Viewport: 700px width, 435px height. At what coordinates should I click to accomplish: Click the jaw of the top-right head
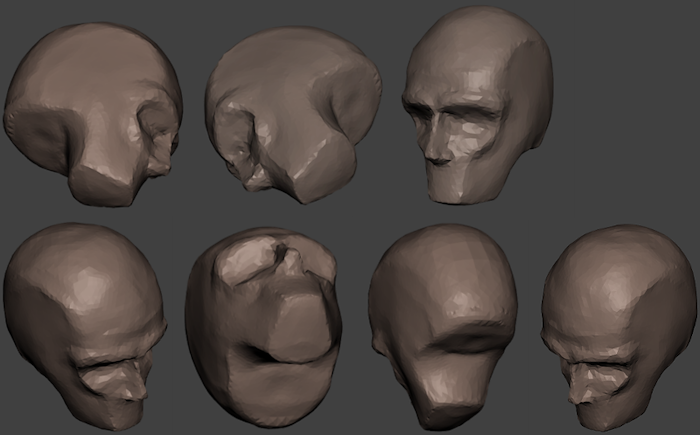point(460,185)
